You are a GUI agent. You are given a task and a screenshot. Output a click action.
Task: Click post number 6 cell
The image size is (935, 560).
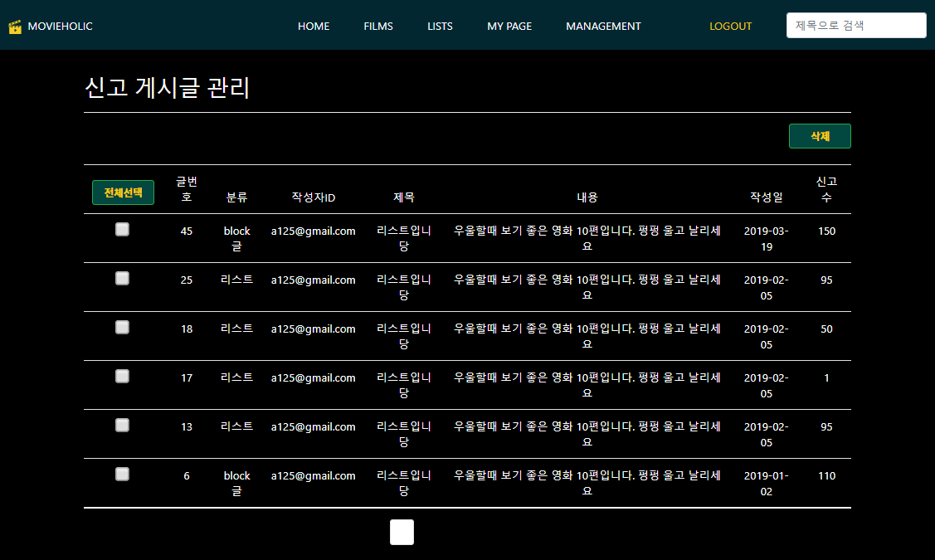coord(187,476)
